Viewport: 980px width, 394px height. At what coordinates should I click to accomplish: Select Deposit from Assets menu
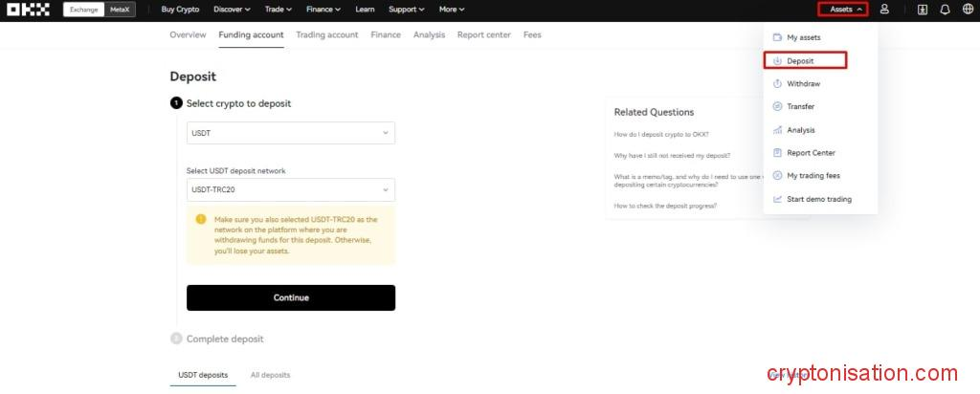click(800, 61)
